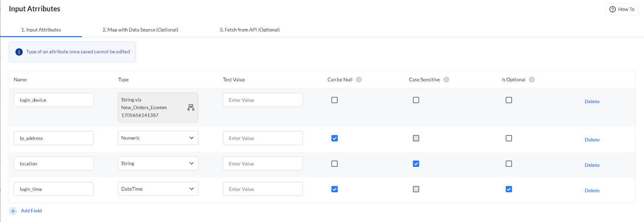The height and width of the screenshot is (222, 644).
Task: Click the Add Field link
Action: point(31,211)
